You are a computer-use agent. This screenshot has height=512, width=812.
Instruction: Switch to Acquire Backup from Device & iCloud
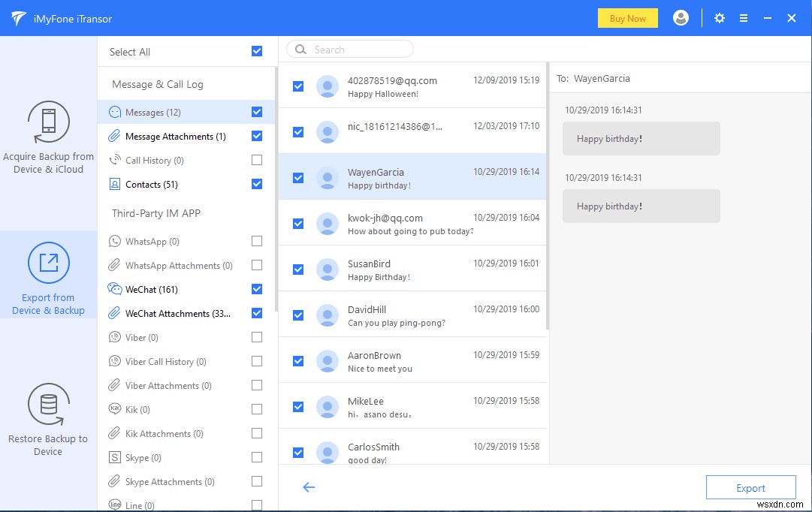click(48, 135)
